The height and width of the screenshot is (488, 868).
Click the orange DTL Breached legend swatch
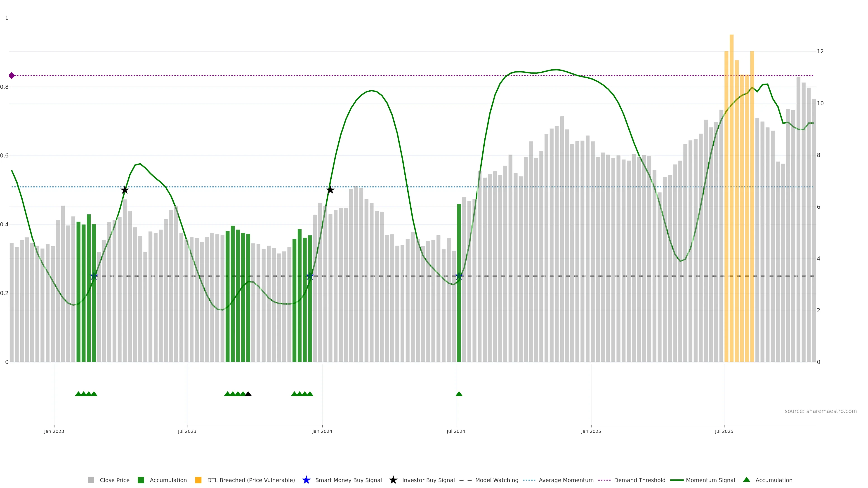pyautogui.click(x=198, y=480)
